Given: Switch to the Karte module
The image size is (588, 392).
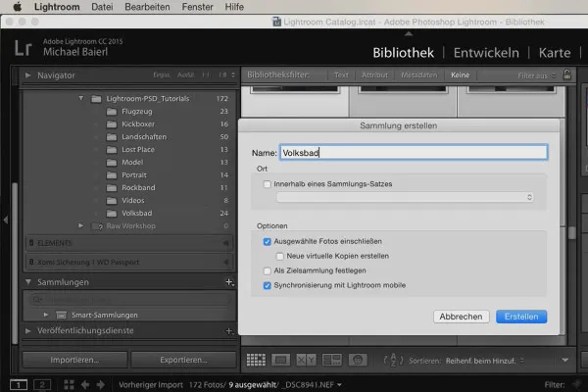Looking at the screenshot, I should [x=555, y=53].
